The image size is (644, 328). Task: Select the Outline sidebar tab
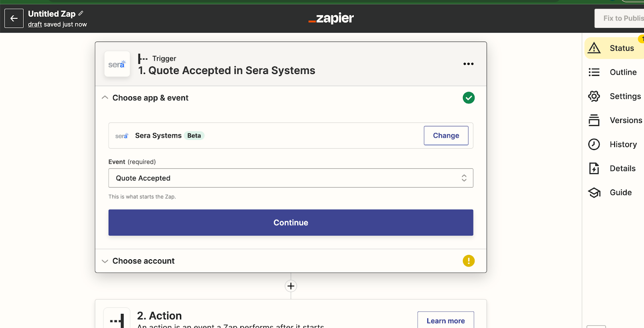click(x=615, y=72)
